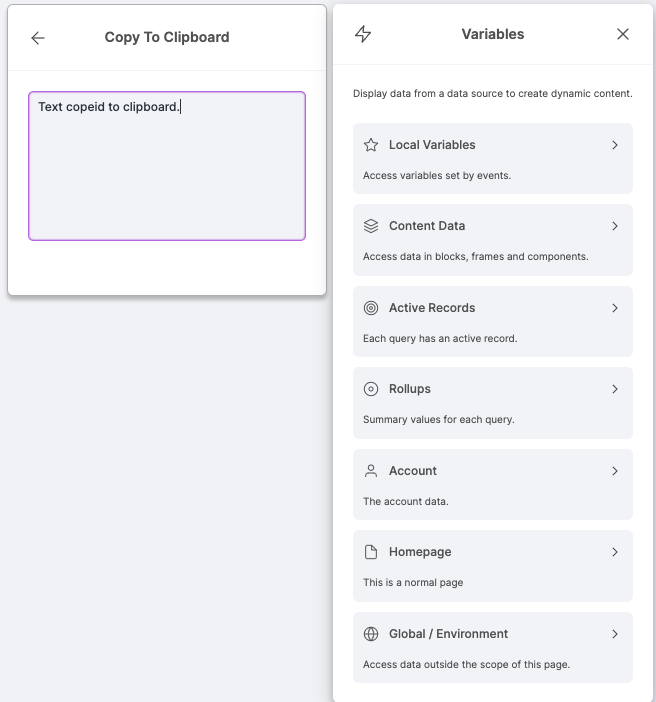
Task: Click the back arrow in Copy To Clipboard
Action: [x=38, y=38]
